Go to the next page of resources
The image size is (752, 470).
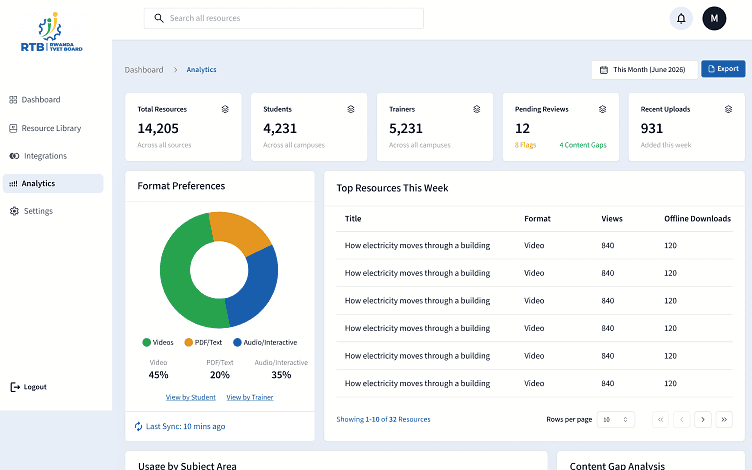click(x=703, y=420)
